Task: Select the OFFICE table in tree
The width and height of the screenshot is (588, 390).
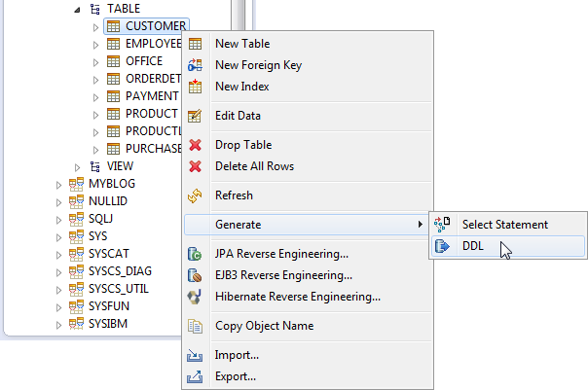Action: [143, 61]
